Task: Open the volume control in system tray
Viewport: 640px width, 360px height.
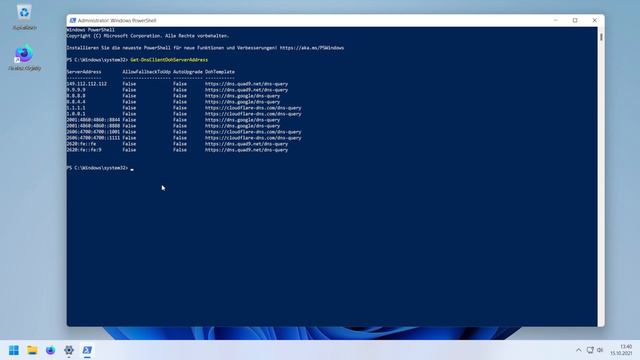Action: coord(600,350)
